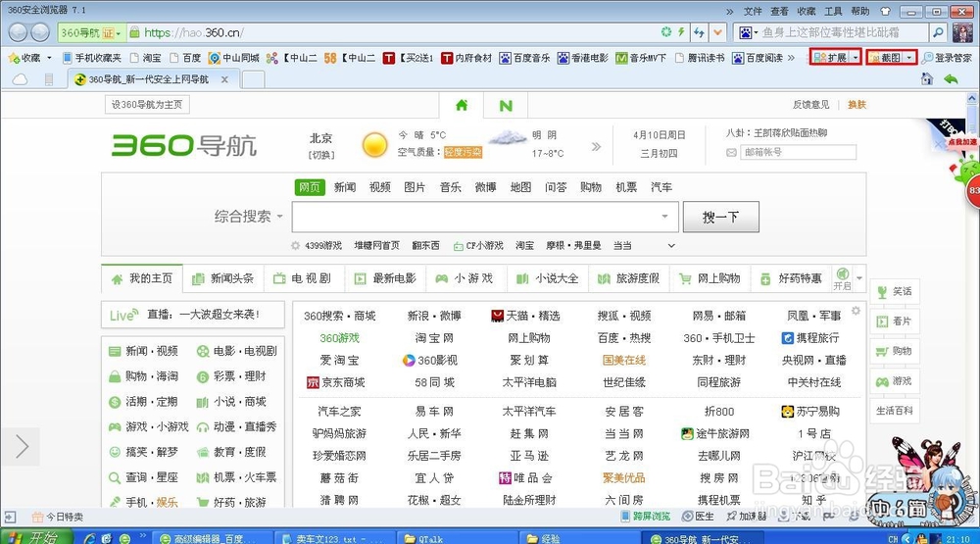Open 百度音乐 bookmark
980x544 pixels.
click(x=524, y=58)
